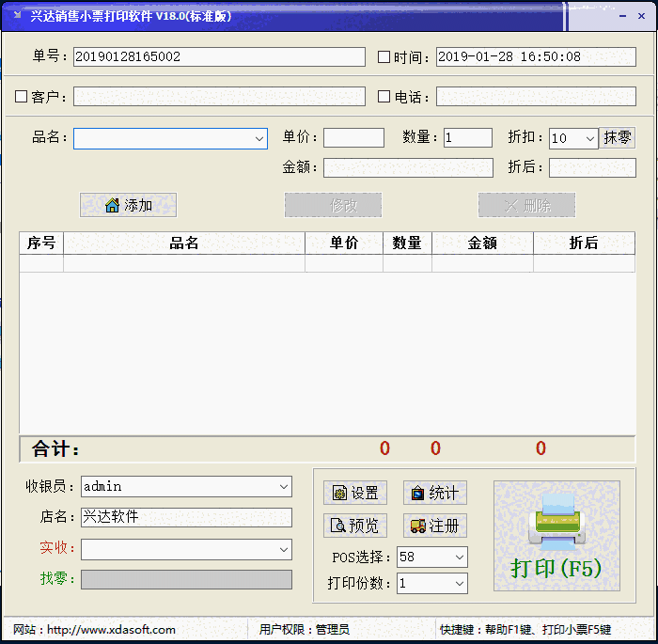This screenshot has width=658, height=644.
Task: Open the 折扣 discount dropdown
Action: point(589,138)
